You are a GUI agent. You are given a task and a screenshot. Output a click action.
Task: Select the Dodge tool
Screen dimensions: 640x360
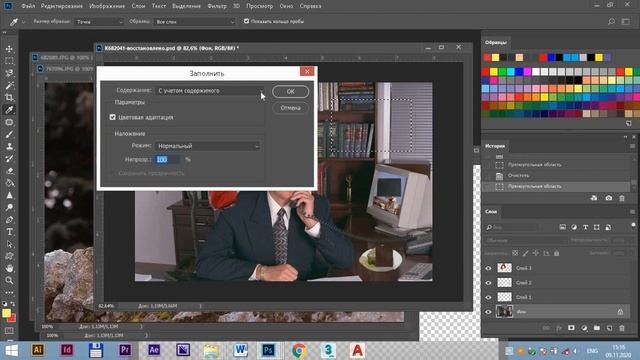tap(9, 207)
